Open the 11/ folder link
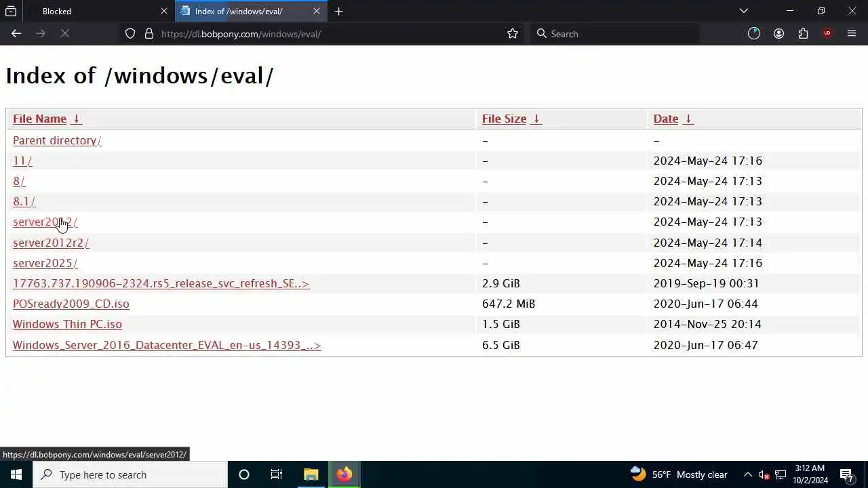868x488 pixels. pos(22,161)
